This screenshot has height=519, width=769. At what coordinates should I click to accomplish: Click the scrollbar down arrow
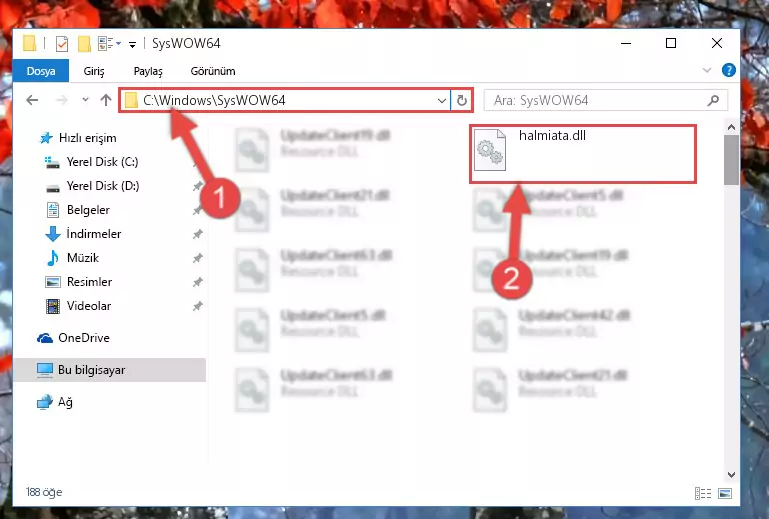click(x=731, y=474)
